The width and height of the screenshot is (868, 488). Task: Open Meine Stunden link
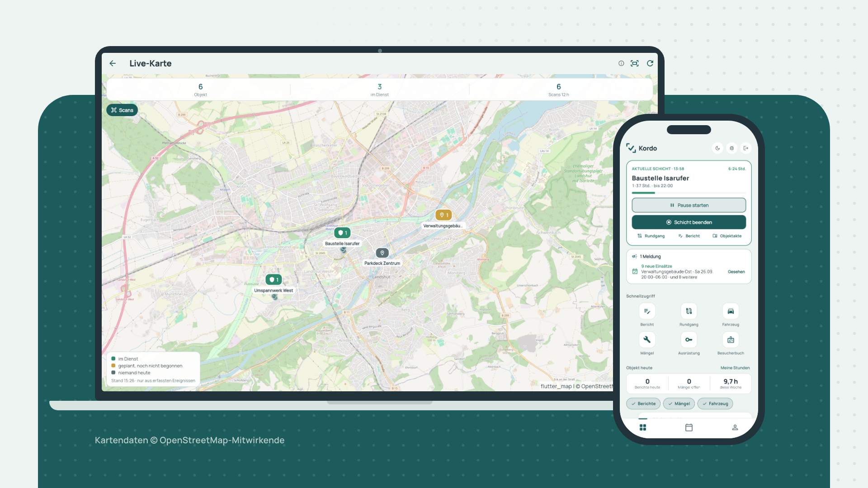[735, 368]
